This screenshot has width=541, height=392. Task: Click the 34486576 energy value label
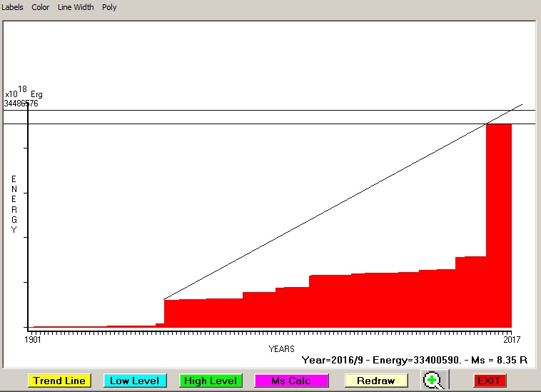21,104
